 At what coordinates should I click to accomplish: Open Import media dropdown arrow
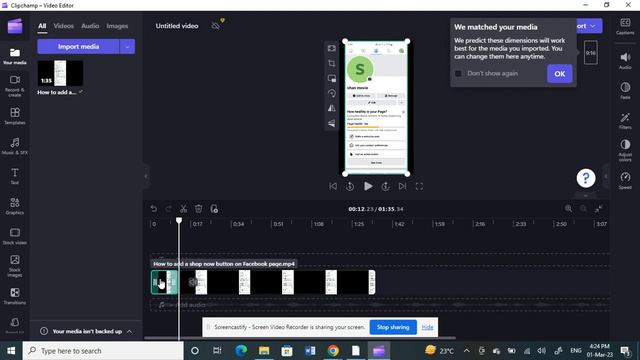click(x=127, y=47)
